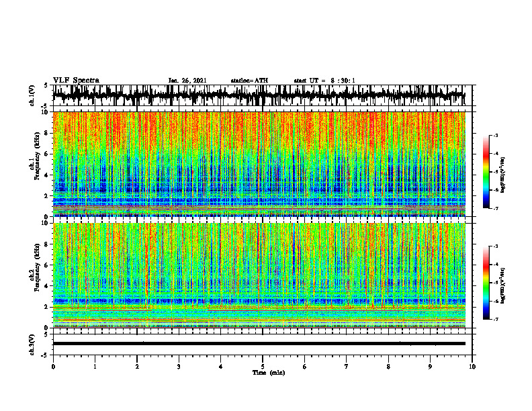Click the '2' tick on the Time axis

coord(137,367)
